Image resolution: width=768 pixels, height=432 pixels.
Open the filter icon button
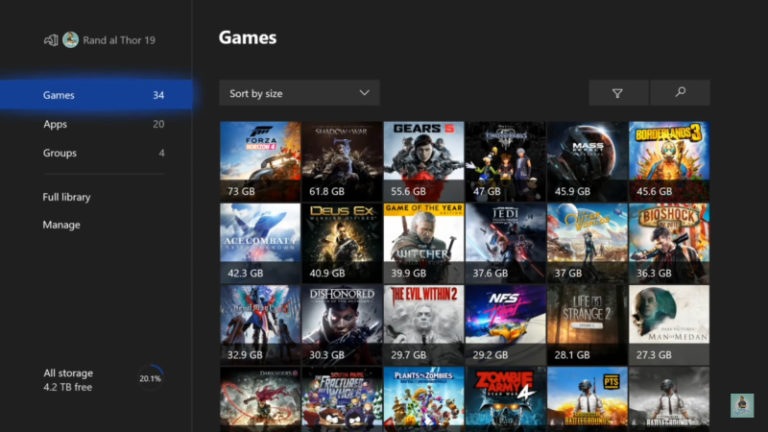pos(618,93)
